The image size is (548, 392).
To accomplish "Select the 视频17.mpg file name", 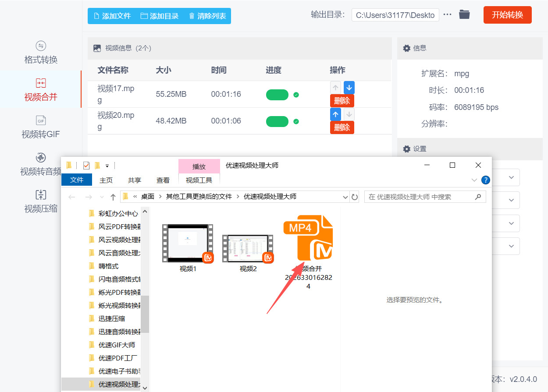I will [x=116, y=94].
